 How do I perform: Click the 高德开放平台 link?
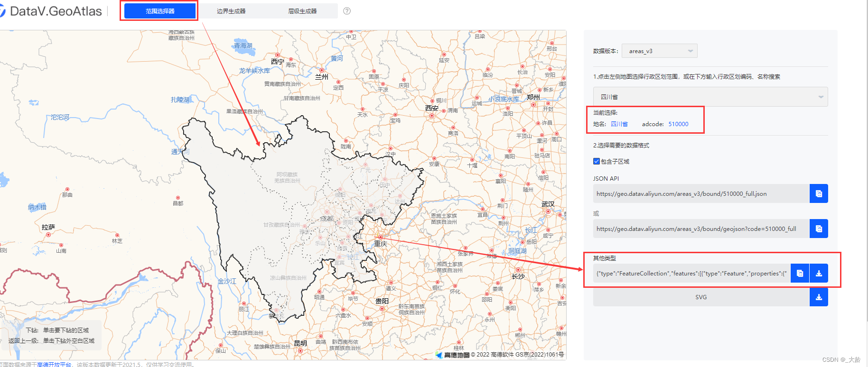pos(54,364)
